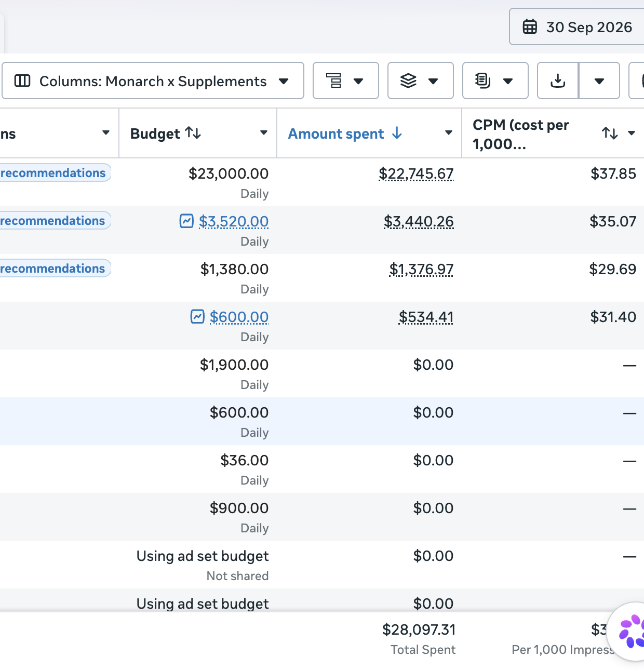The image size is (644, 670).
Task: Click the columns layout icon
Action: coord(22,81)
